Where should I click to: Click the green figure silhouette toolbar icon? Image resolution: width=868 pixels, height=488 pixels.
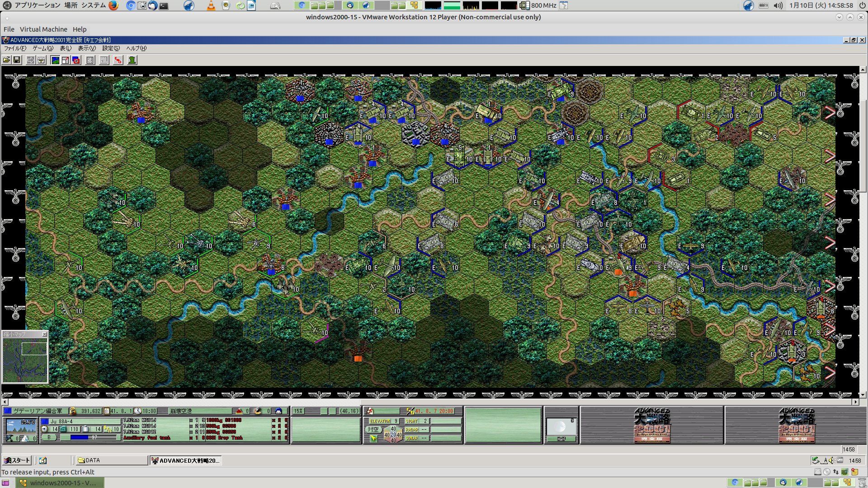[x=132, y=60]
